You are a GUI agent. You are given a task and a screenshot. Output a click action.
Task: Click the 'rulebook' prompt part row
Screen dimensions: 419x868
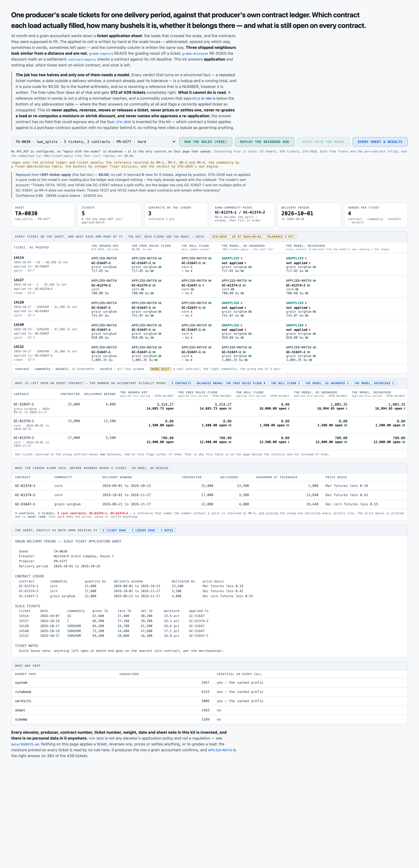click(x=209, y=692)
